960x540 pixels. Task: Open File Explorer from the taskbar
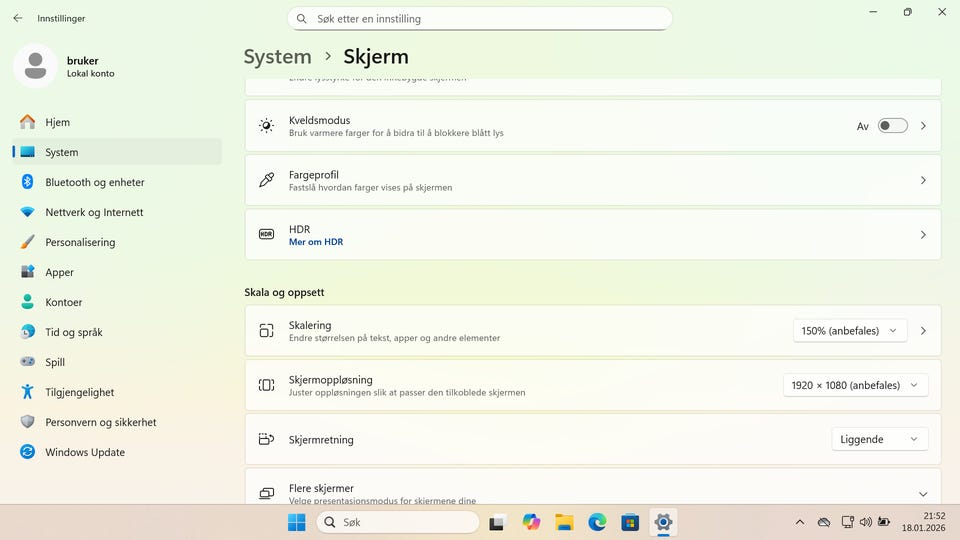coord(564,522)
